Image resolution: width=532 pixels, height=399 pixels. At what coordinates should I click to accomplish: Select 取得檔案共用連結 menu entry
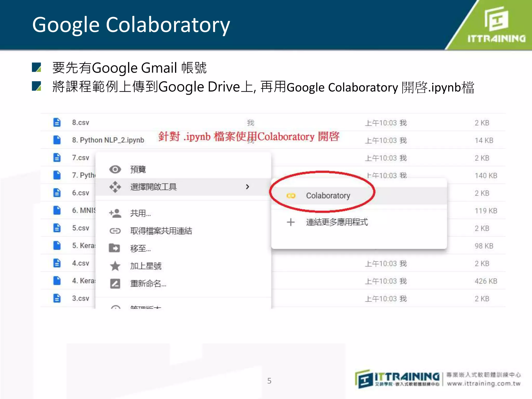click(x=183, y=231)
